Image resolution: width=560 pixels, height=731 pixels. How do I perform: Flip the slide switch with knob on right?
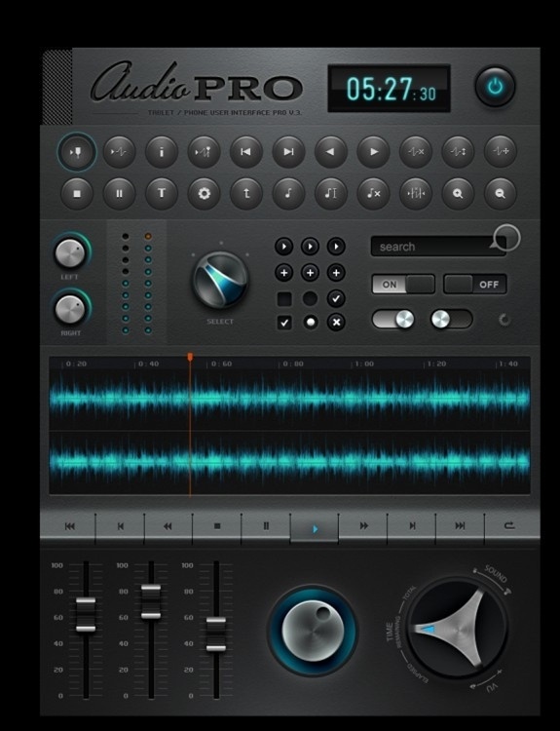click(393, 320)
